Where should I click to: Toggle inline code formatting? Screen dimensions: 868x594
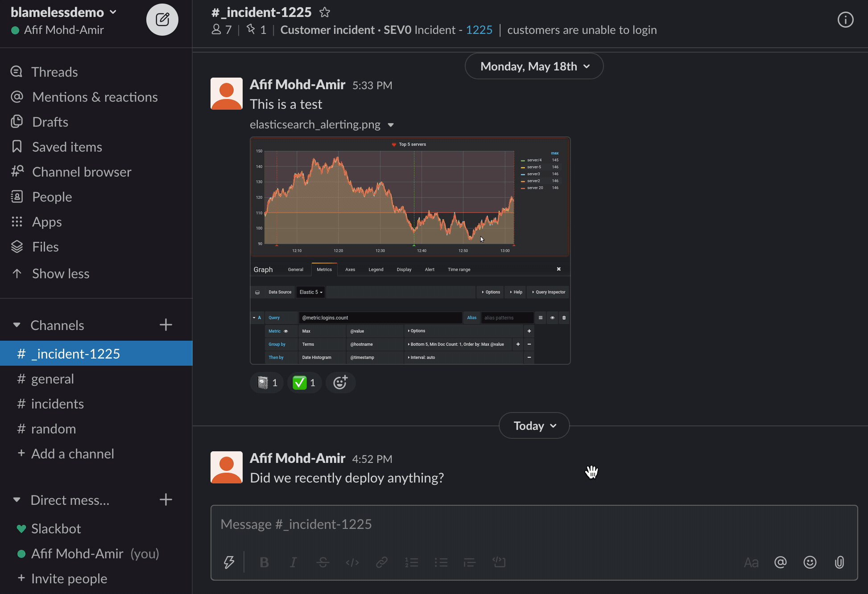[x=352, y=562]
